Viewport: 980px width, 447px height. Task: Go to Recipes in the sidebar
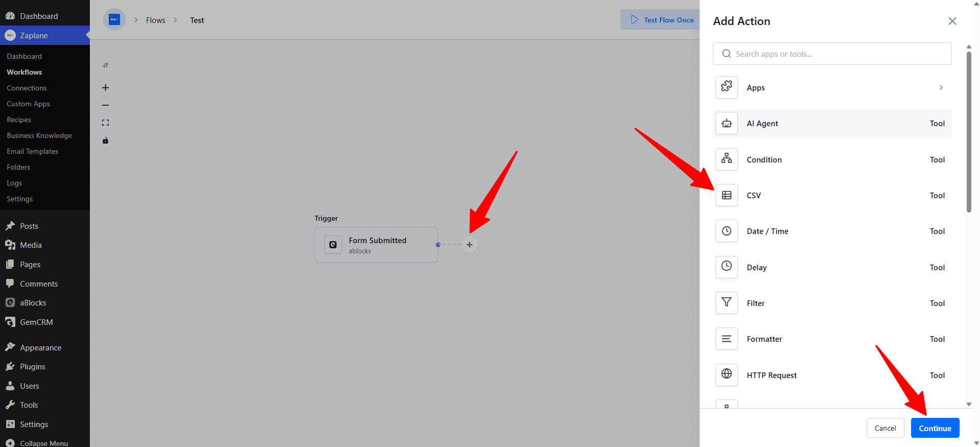pos(19,120)
